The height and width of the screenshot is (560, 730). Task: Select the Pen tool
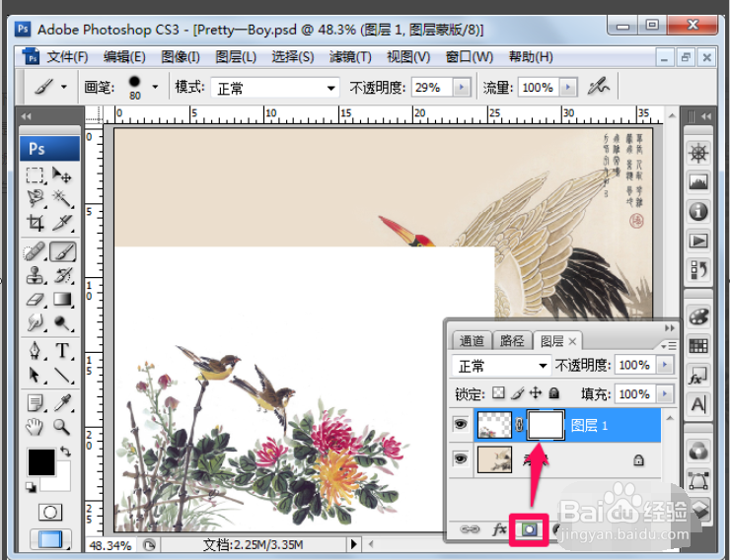point(36,351)
